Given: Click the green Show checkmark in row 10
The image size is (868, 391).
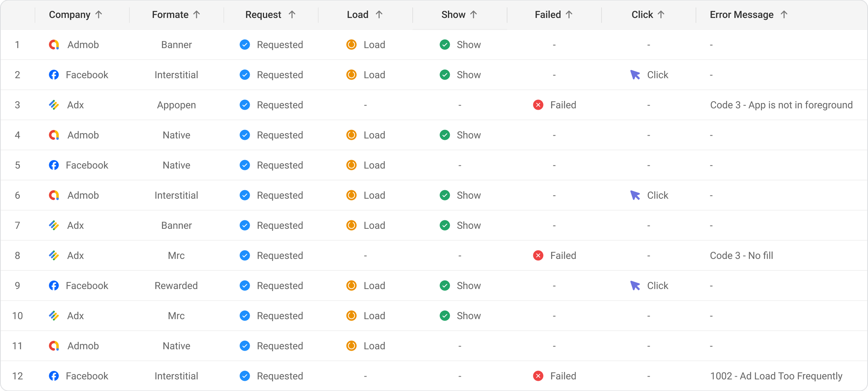Looking at the screenshot, I should pyautogui.click(x=445, y=316).
